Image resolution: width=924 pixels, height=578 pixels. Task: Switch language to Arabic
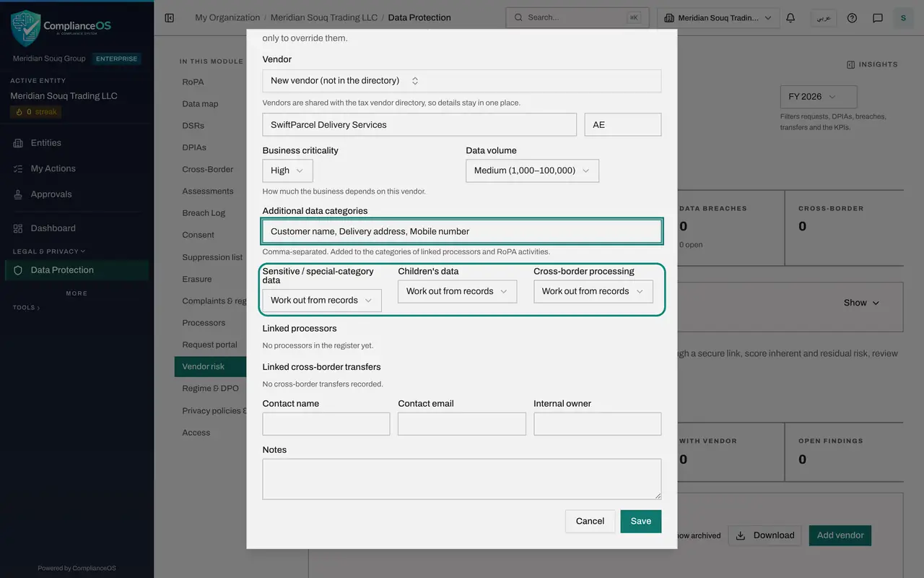pyautogui.click(x=824, y=17)
